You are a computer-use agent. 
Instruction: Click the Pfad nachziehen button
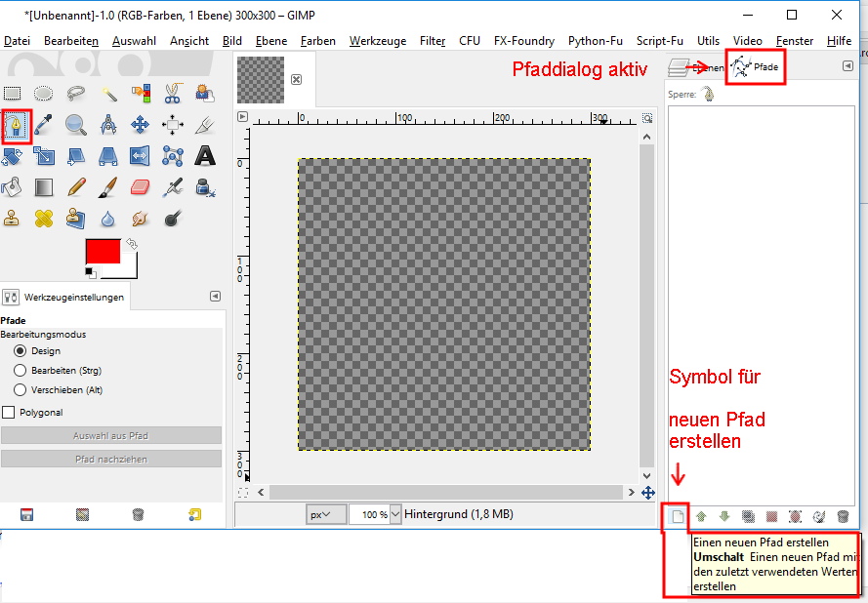point(111,459)
